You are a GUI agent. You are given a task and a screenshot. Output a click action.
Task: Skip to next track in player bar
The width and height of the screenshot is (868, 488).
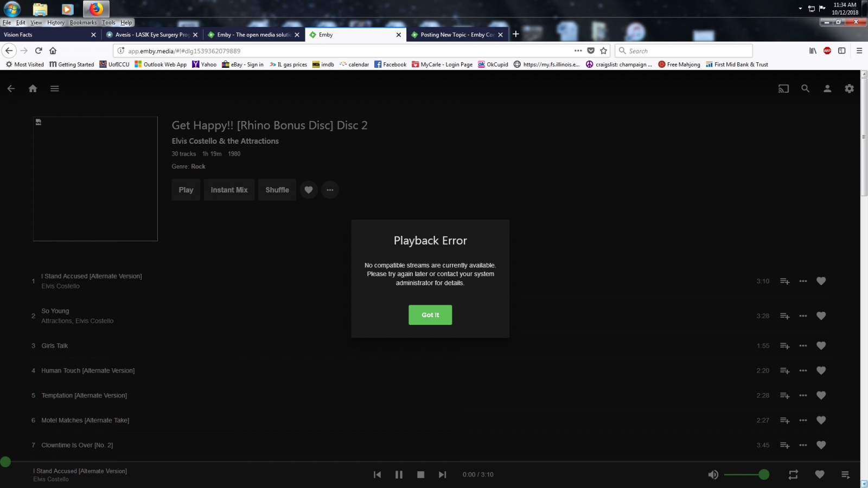443,474
